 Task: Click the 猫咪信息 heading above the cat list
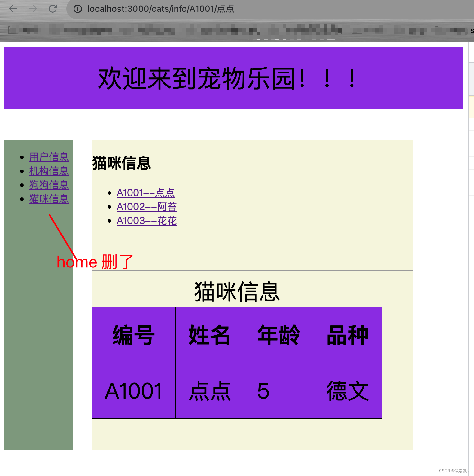click(x=121, y=163)
